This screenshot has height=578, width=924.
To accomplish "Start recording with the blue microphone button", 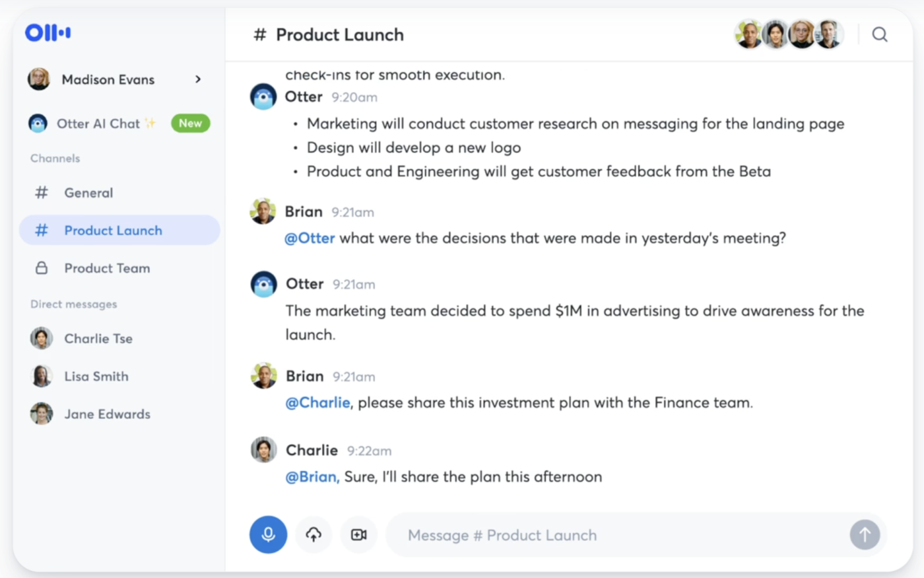I will click(268, 534).
